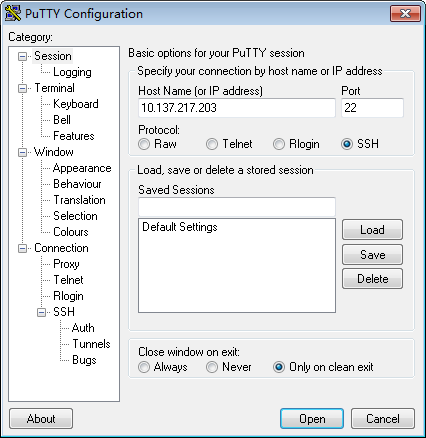Open the Logging category
The width and height of the screenshot is (426, 438).
(72, 72)
